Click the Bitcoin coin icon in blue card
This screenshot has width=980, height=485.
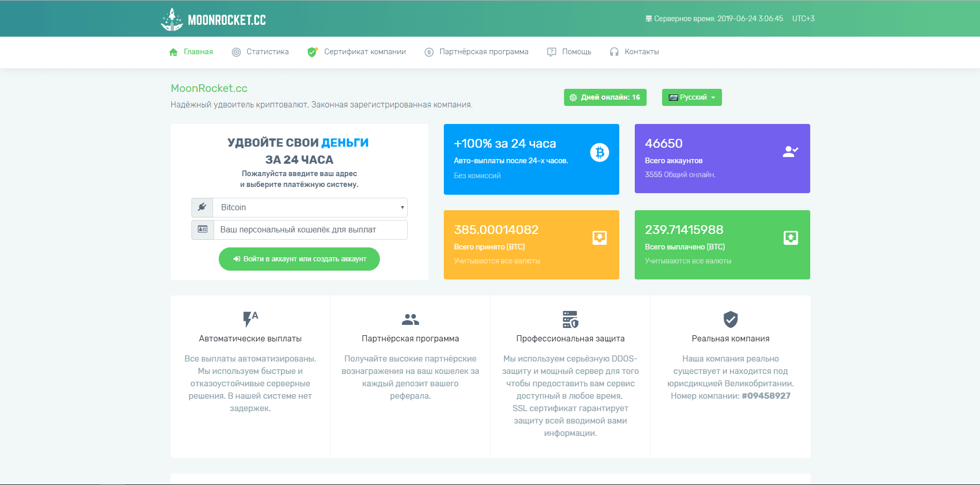599,152
